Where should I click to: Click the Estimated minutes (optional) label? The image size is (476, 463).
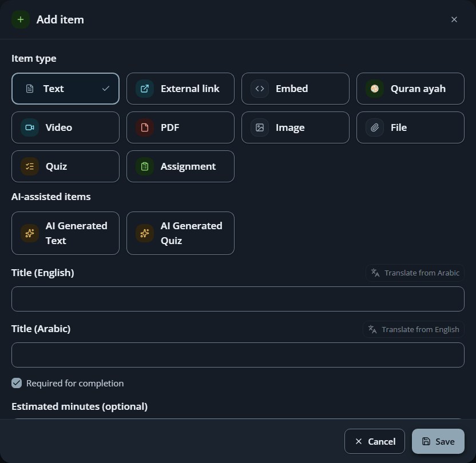click(x=80, y=406)
